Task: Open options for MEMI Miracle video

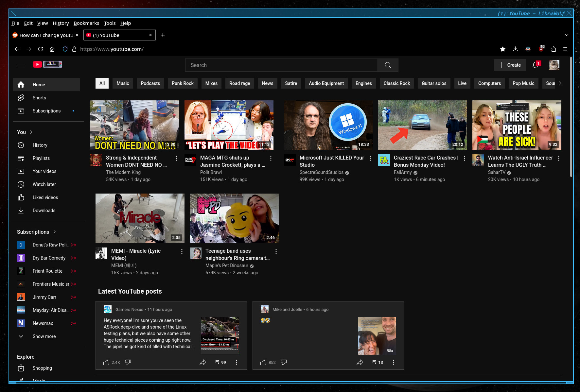Action: pyautogui.click(x=182, y=251)
